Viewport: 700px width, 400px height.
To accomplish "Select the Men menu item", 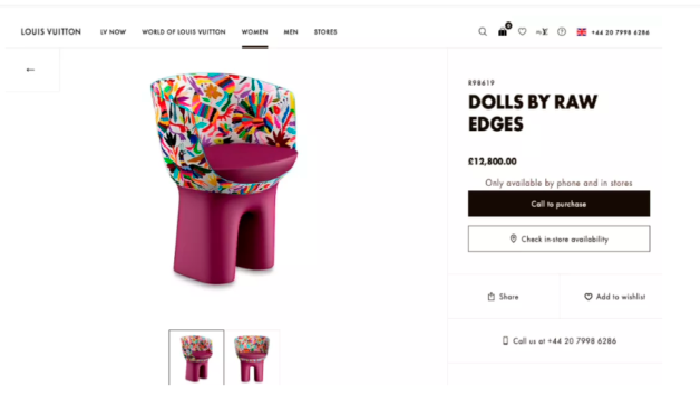I will [291, 32].
